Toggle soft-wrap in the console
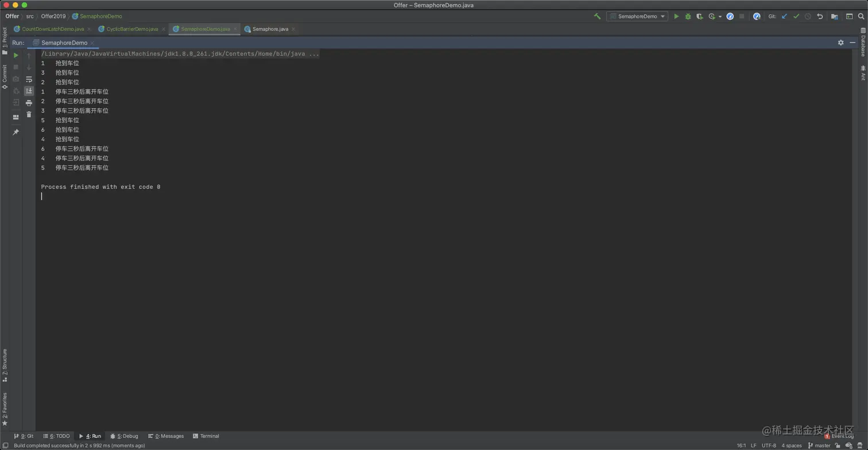Screen dimensions: 868x450 [x=29, y=79]
